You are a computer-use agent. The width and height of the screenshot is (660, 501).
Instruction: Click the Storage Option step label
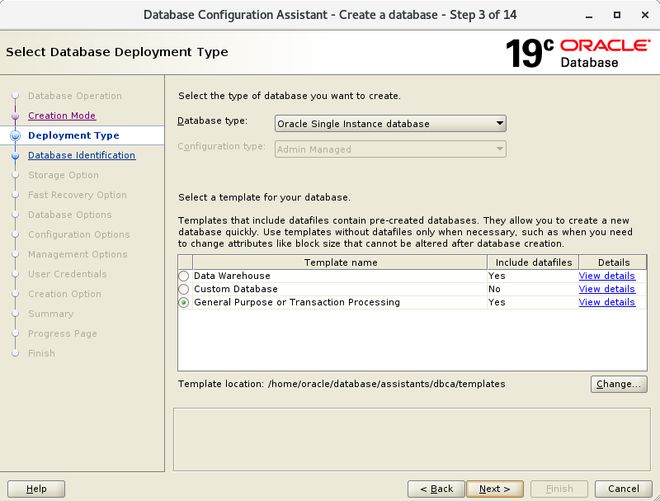(x=64, y=175)
